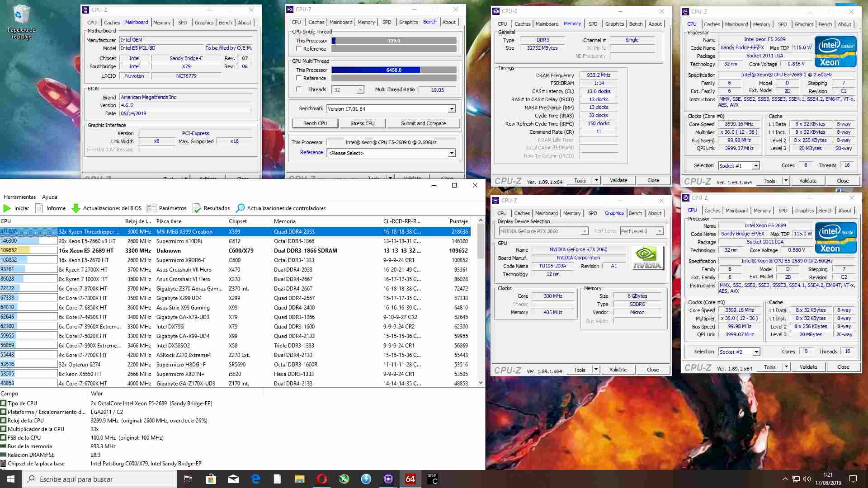The height and width of the screenshot is (488, 868).
Task: Open Socket #1 selection dropdown
Action: (755, 166)
